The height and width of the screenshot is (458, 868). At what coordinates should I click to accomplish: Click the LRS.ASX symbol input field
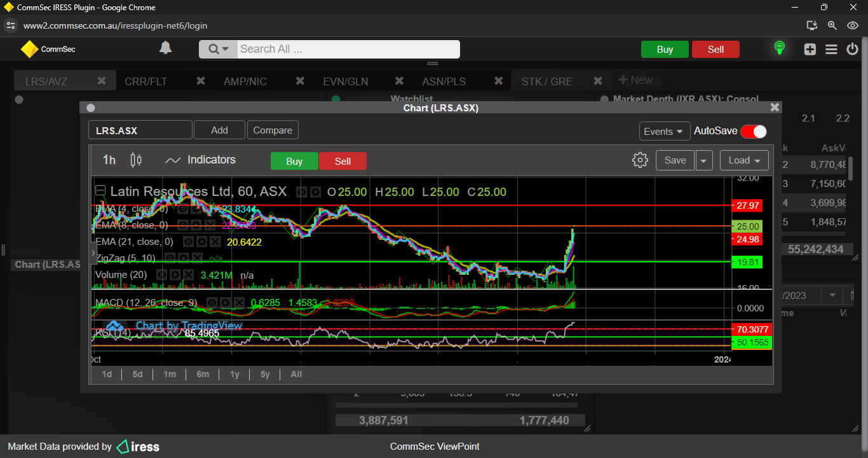tap(140, 130)
